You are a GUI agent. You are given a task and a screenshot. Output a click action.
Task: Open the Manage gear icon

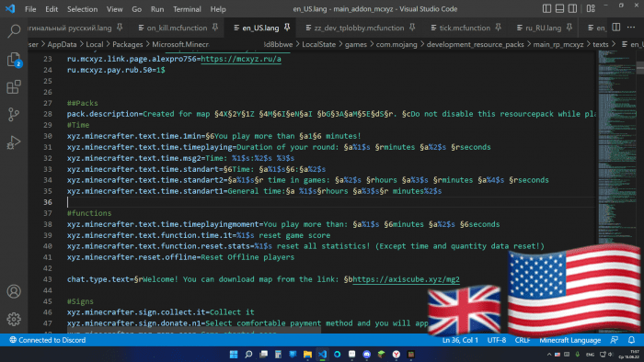(x=14, y=319)
